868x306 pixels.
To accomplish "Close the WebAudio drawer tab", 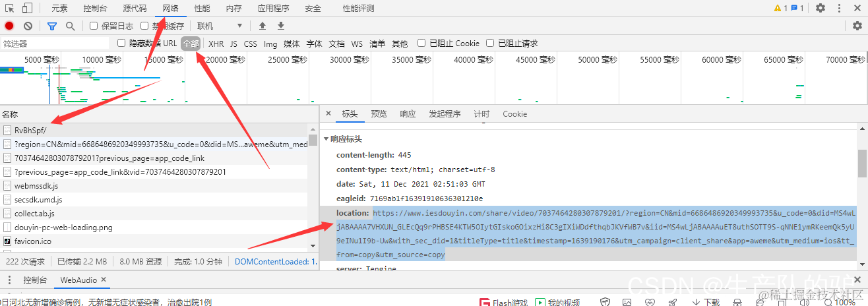I will (104, 280).
